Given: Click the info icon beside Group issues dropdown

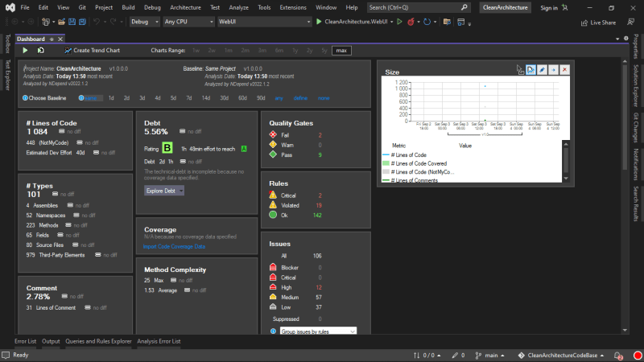Looking at the screenshot, I should 273,331.
